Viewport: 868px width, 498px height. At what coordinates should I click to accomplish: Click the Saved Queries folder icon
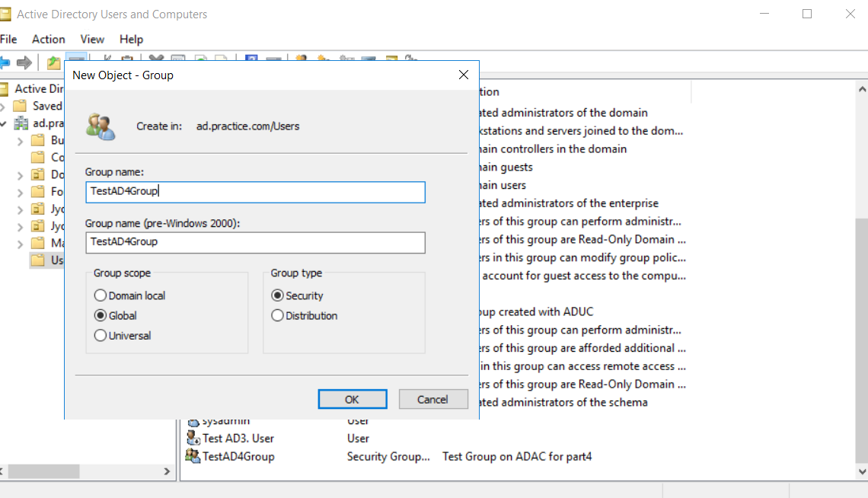pyautogui.click(x=20, y=106)
